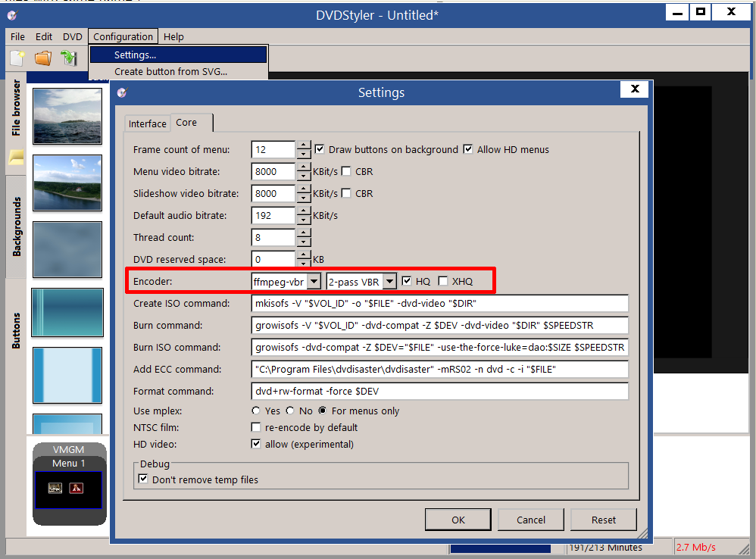The height and width of the screenshot is (559, 756).
Task: Select the light blue side-bars background thumbnail
Action: 67,375
